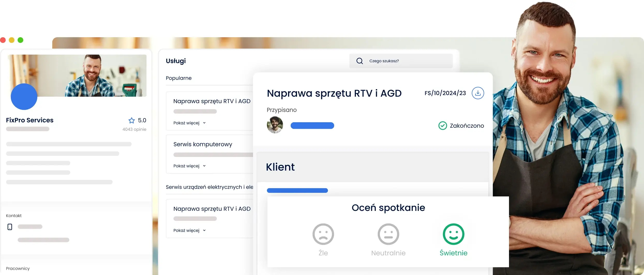Click the 5.0 rating value

[x=142, y=120]
